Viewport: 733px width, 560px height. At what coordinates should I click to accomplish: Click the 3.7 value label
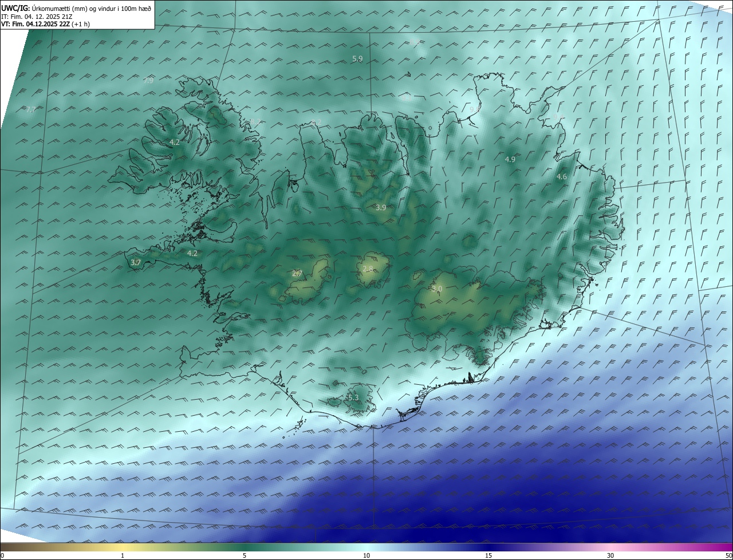(136, 262)
